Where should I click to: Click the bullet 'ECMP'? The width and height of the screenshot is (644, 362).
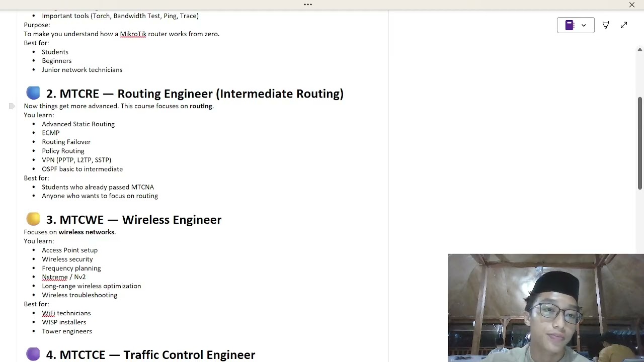tap(51, 133)
